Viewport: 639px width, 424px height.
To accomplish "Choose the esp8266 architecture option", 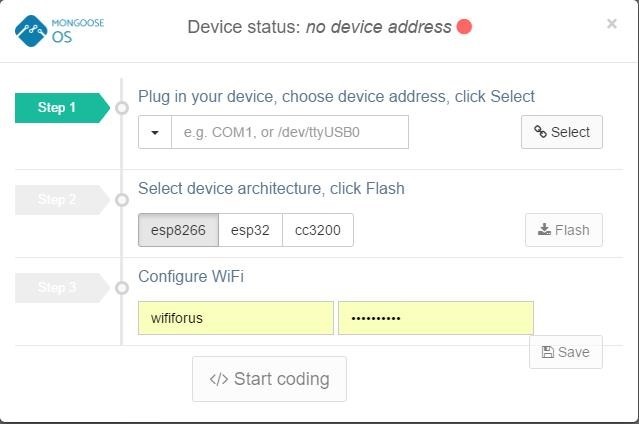I will click(178, 230).
